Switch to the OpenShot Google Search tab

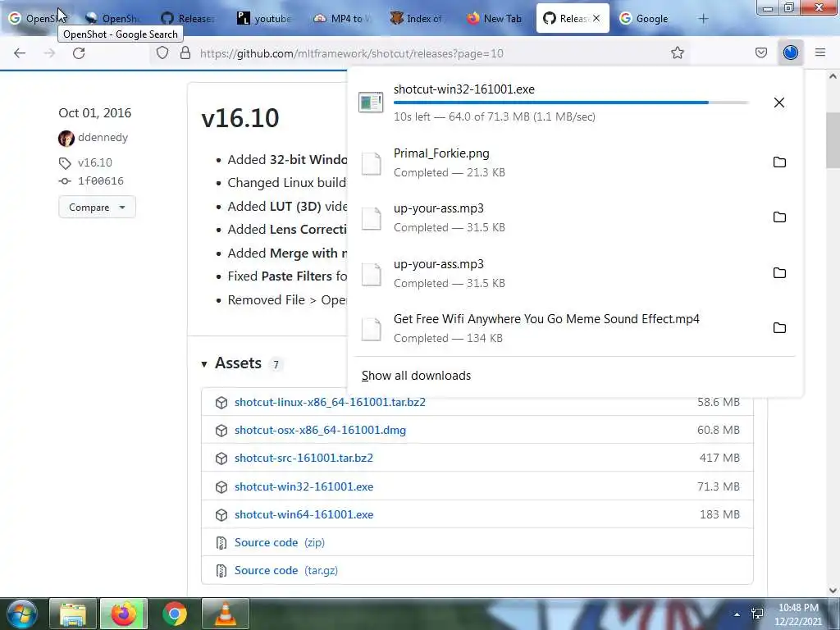(x=37, y=18)
